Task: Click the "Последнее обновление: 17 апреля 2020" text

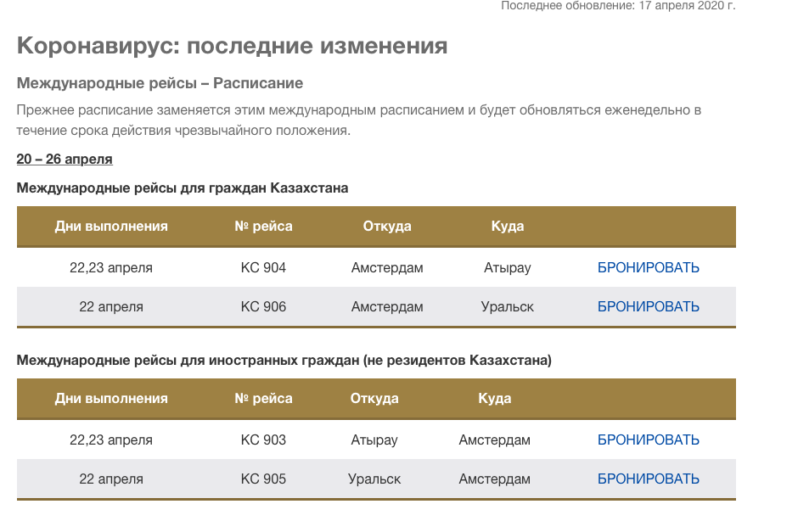Action: click(617, 6)
